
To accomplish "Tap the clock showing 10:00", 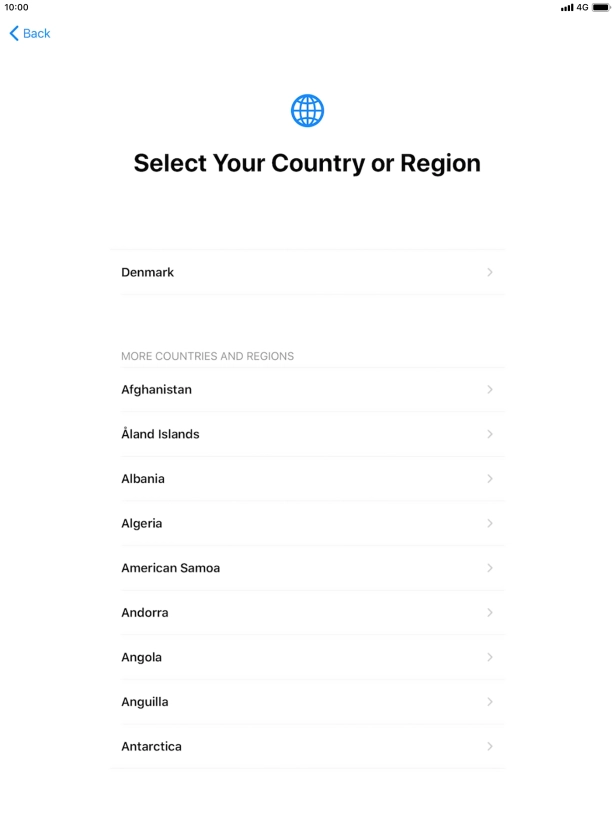I will [x=18, y=7].
